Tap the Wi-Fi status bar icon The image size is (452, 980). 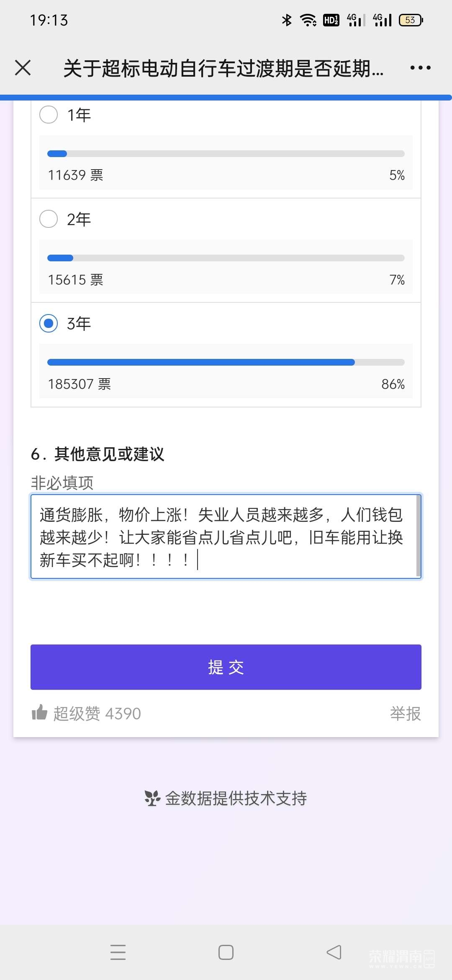click(x=308, y=20)
